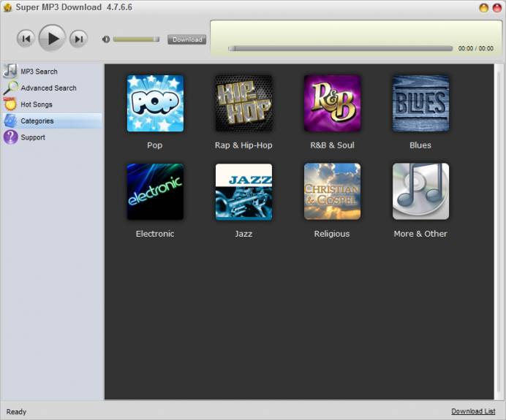Play the current track

tap(52, 39)
